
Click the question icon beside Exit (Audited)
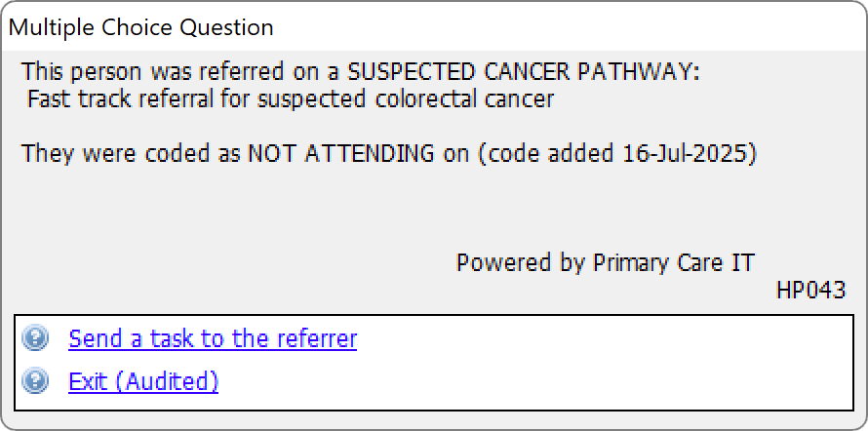(x=35, y=381)
